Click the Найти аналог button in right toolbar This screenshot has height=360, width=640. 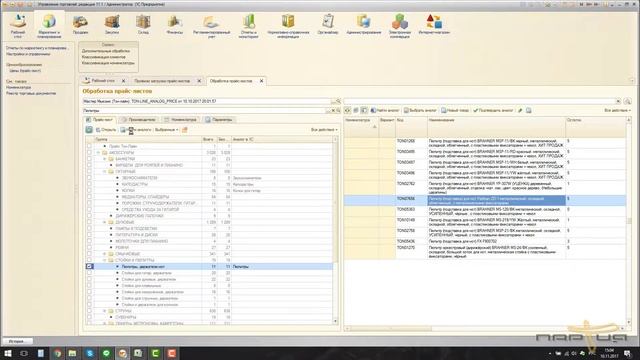point(384,111)
